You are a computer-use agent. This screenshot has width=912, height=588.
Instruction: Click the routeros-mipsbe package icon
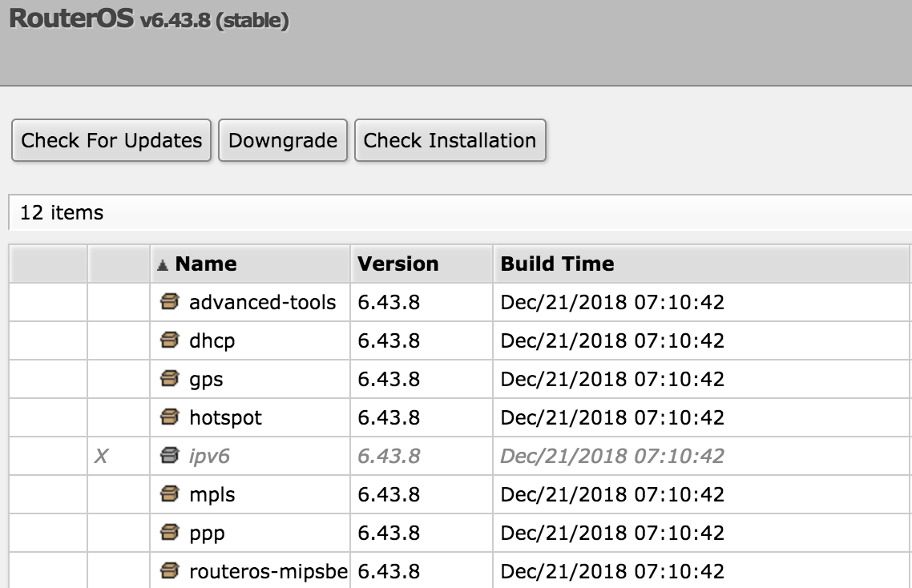(169, 571)
